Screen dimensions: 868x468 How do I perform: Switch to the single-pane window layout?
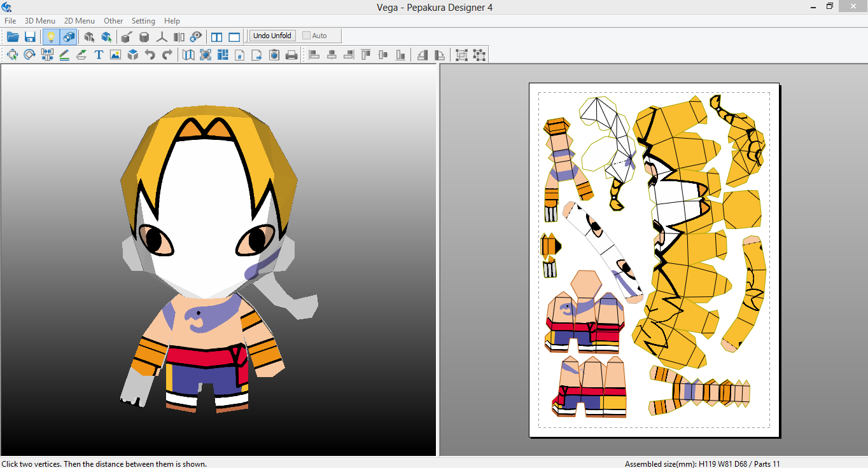pyautogui.click(x=234, y=36)
